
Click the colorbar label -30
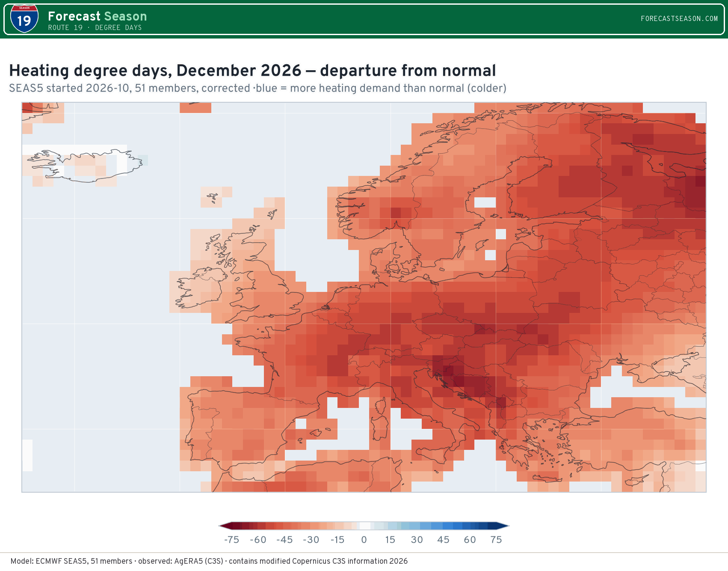click(311, 539)
